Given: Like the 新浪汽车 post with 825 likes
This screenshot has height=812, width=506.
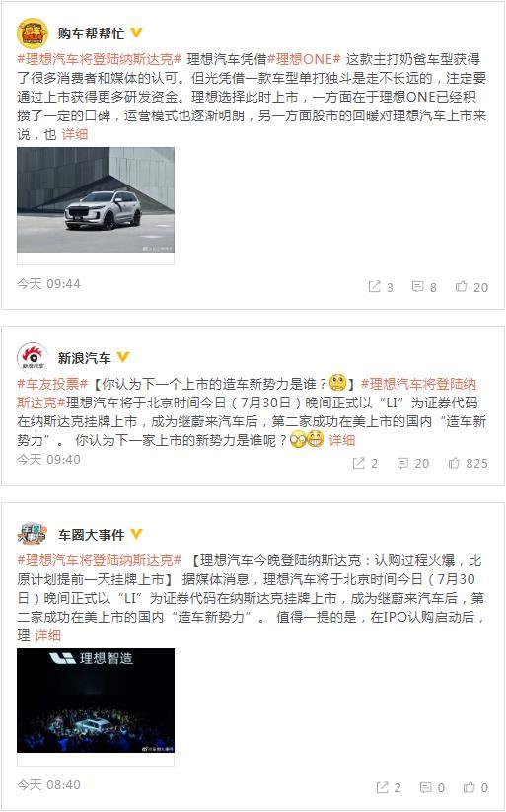Looking at the screenshot, I should pos(469,463).
